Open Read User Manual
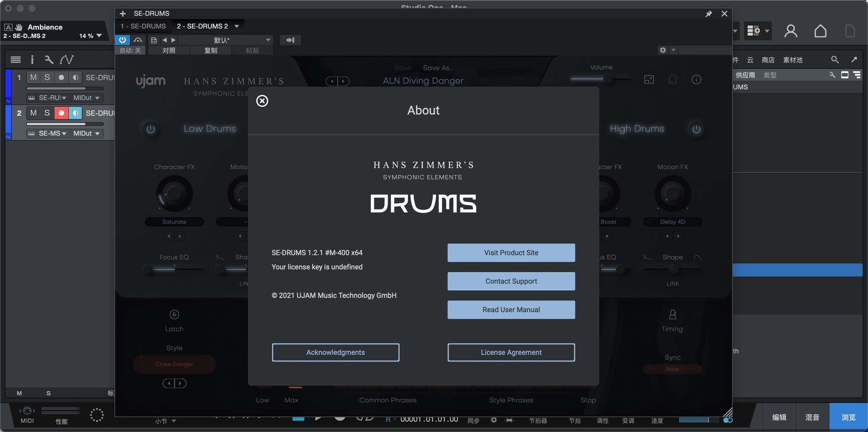868x432 pixels. [511, 310]
